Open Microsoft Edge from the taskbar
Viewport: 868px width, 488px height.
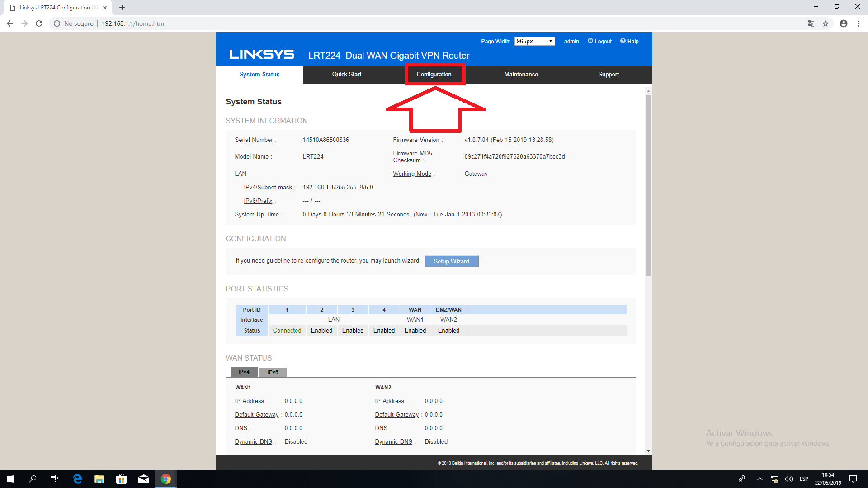tap(77, 479)
